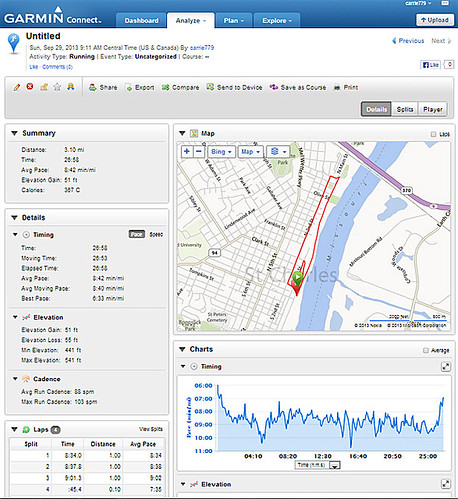
Task: Enable the Laps checkbox on the map
Action: [433, 134]
